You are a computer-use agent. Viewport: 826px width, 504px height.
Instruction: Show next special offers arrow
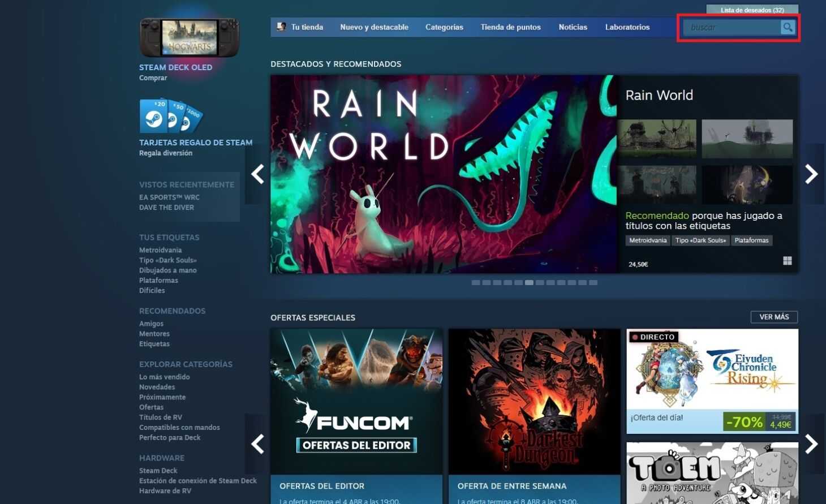(811, 444)
